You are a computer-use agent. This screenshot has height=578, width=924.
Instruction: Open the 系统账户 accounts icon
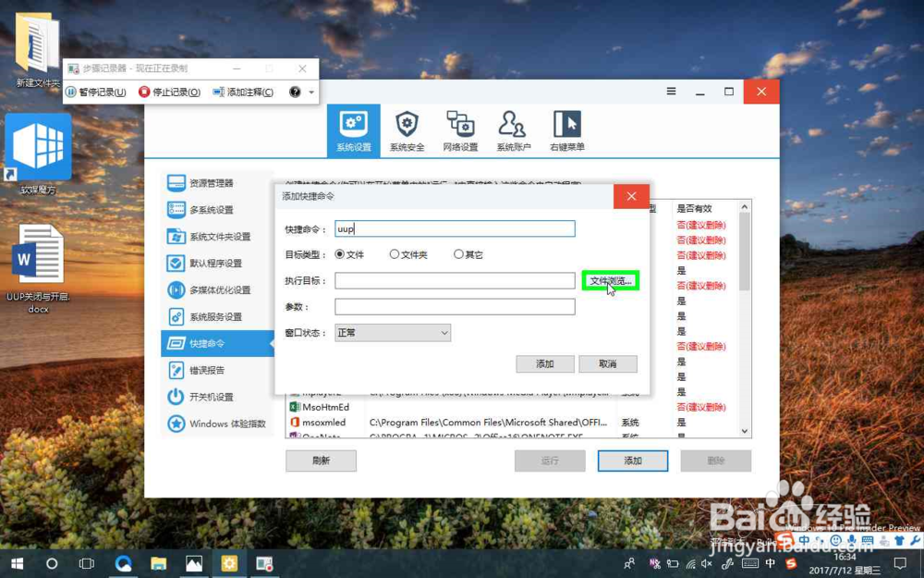click(512, 129)
